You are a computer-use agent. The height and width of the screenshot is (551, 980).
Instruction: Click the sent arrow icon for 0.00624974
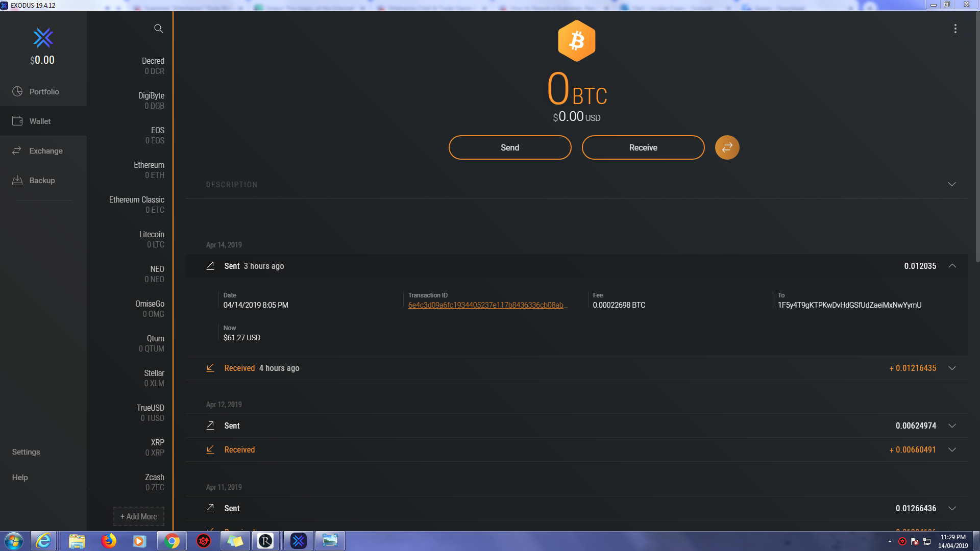[x=210, y=425]
